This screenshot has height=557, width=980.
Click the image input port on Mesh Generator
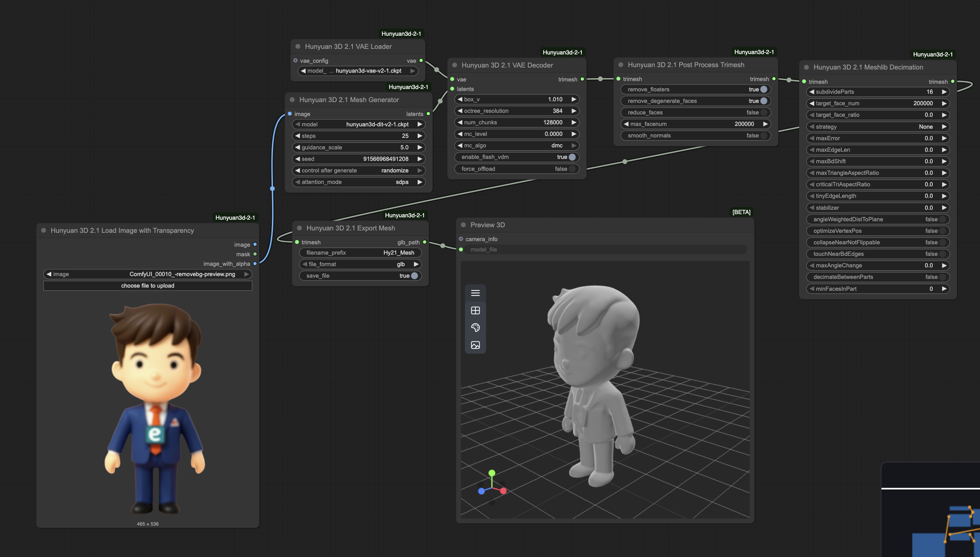click(x=290, y=114)
